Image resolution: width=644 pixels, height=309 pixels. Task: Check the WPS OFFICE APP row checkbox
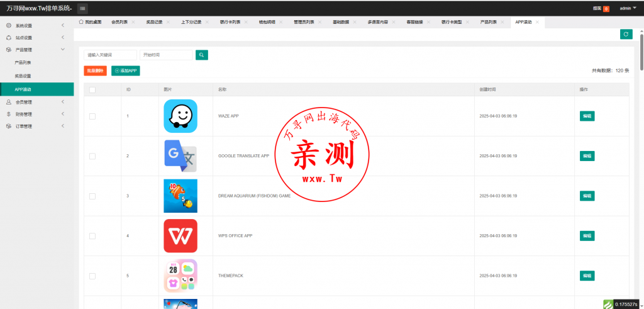pyautogui.click(x=92, y=236)
